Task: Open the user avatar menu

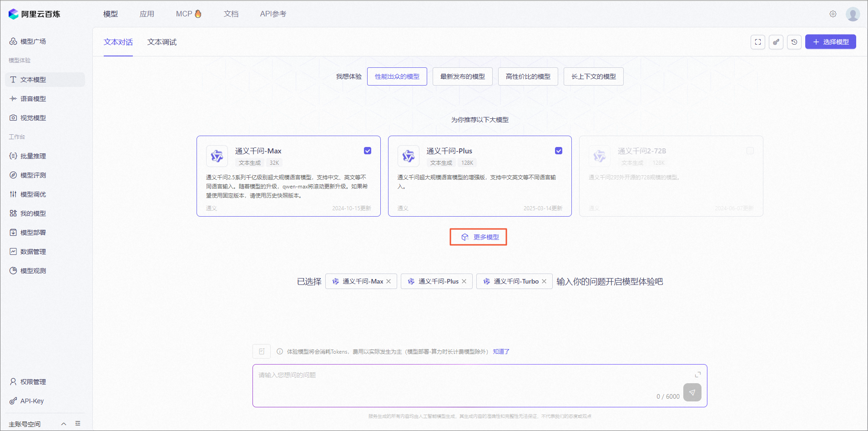Action: (x=853, y=14)
